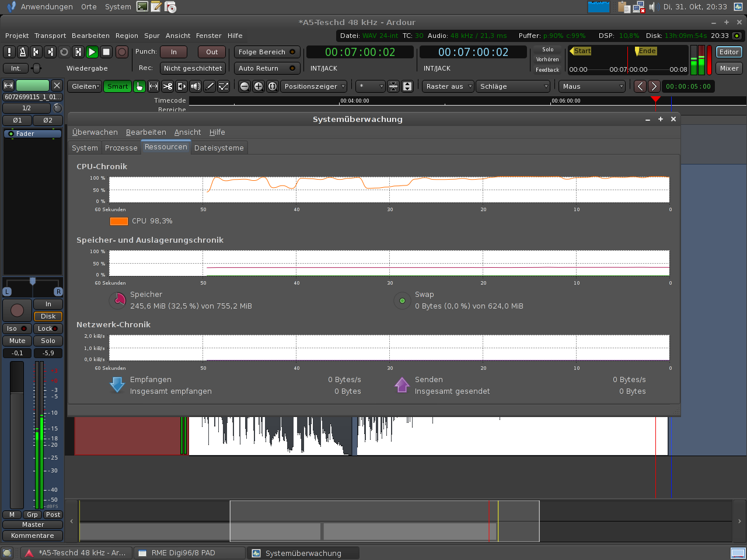Toggle Smart mode button

(117, 86)
